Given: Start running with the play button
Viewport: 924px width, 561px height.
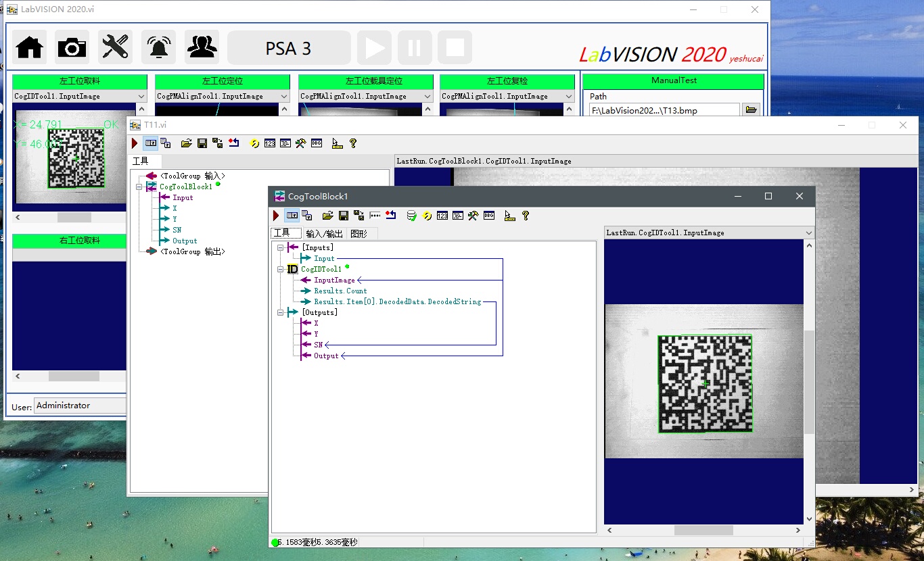Looking at the screenshot, I should [374, 47].
